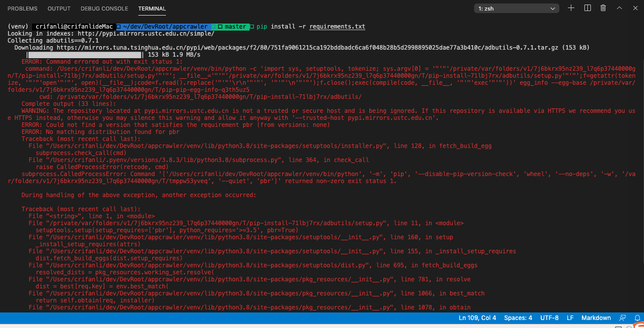
Task: Click 'ERROR: No matching distribution found for pbr'
Action: click(x=100, y=132)
